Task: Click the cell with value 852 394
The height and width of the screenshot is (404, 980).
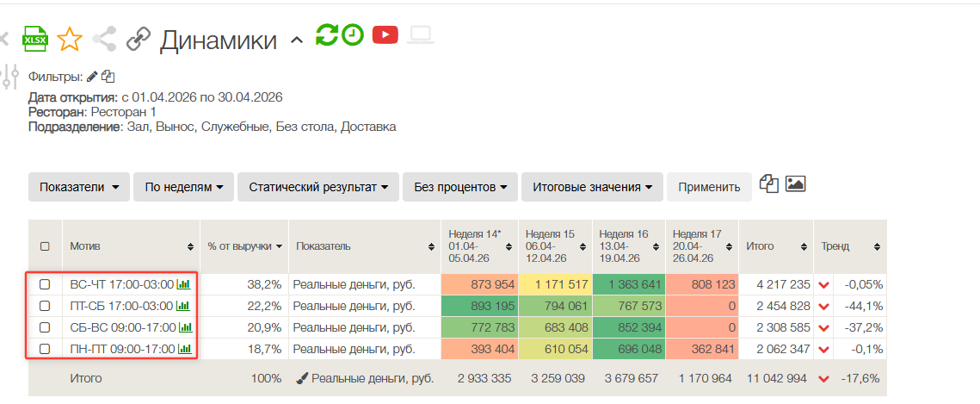Action: coord(628,327)
